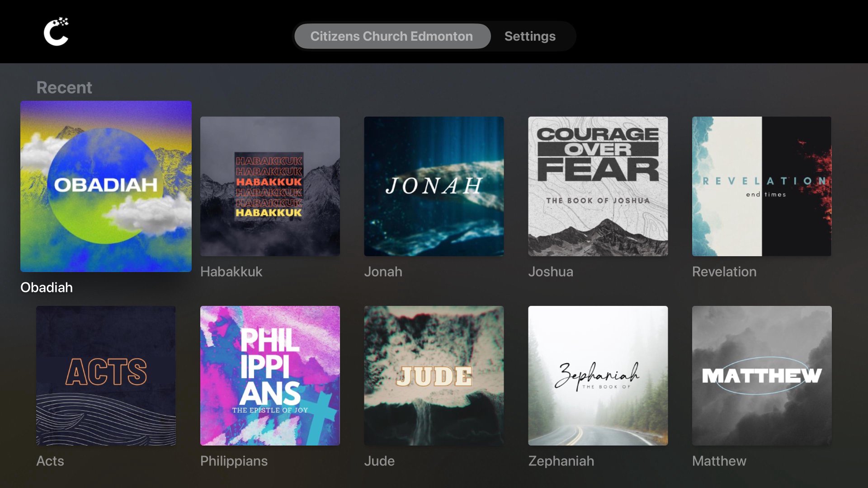Click the Recent section heading
The image size is (868, 488).
point(64,87)
